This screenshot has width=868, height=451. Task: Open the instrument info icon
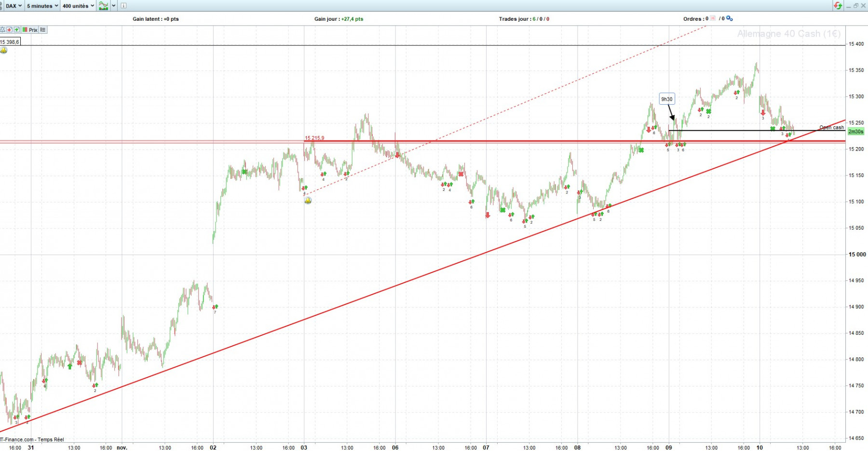coord(123,6)
